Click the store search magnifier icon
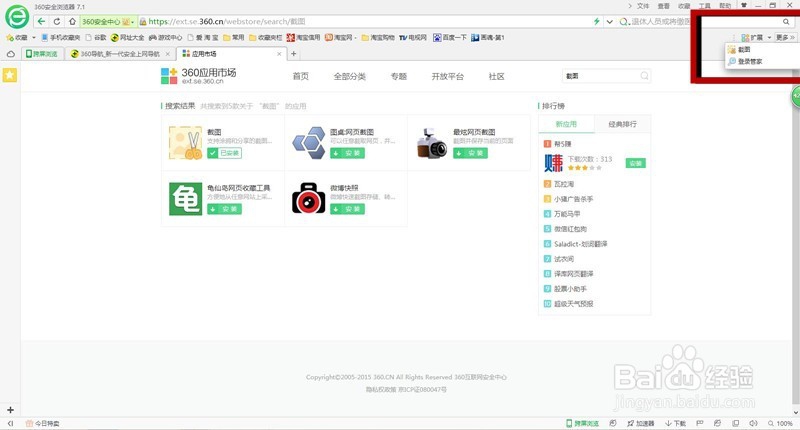800x430 pixels. click(x=644, y=75)
